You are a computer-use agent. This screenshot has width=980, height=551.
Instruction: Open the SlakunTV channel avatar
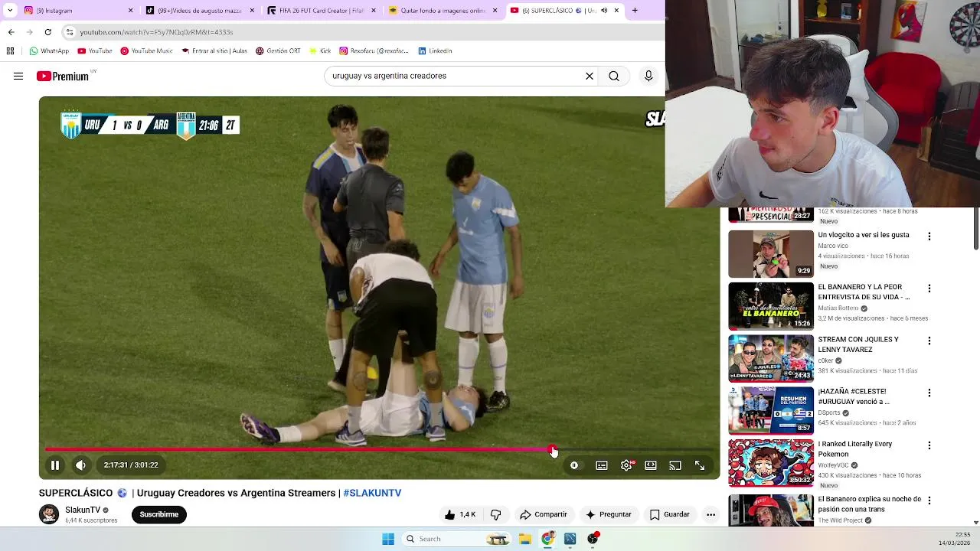tap(49, 514)
